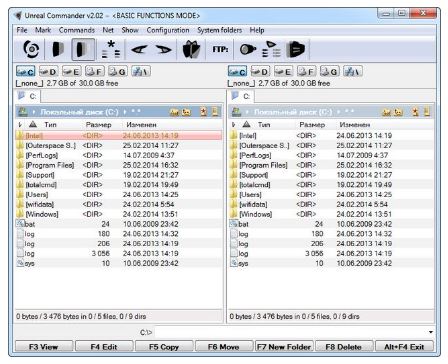This screenshot has width=448, height=364.
Task: Expand breadcrumb arrow after Локальный диск (C:) in left panel
Action: click(125, 112)
